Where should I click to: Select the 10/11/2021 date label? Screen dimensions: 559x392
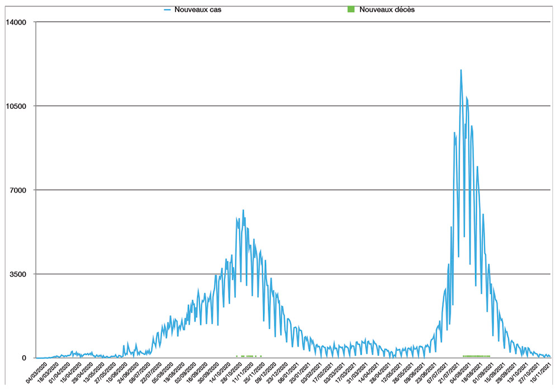click(541, 373)
